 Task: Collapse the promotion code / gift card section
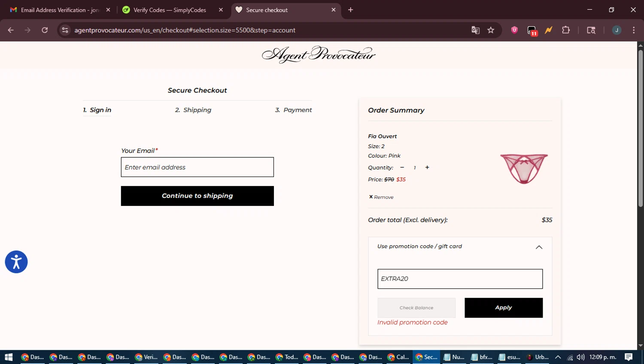click(539, 247)
